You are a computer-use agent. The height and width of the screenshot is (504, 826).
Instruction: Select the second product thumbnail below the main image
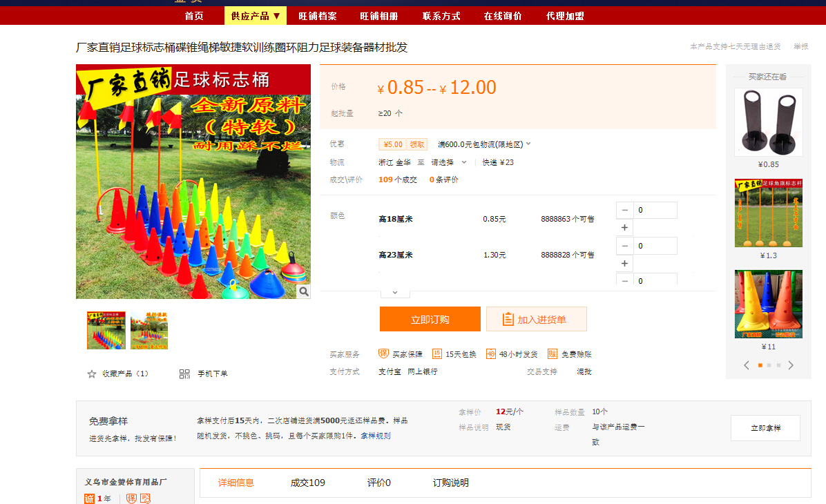pos(149,330)
